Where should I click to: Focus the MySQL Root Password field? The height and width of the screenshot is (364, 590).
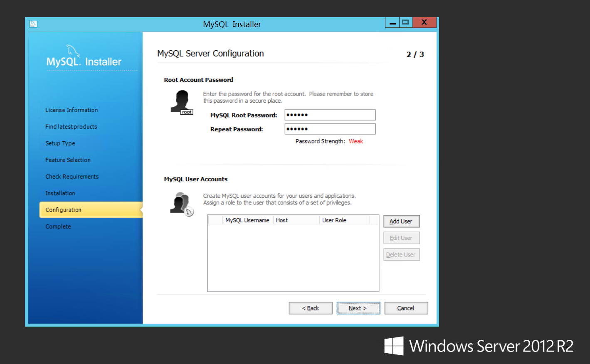click(x=330, y=115)
